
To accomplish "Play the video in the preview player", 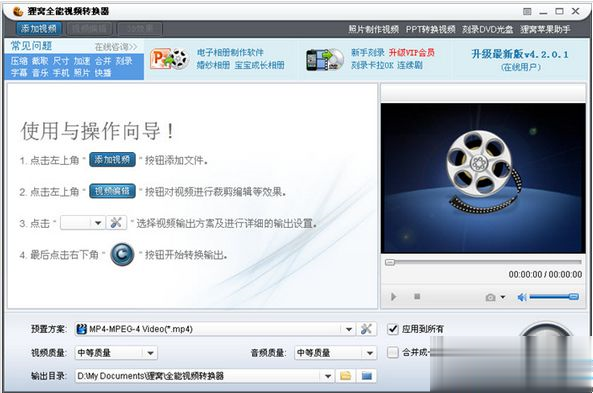I will click(394, 297).
